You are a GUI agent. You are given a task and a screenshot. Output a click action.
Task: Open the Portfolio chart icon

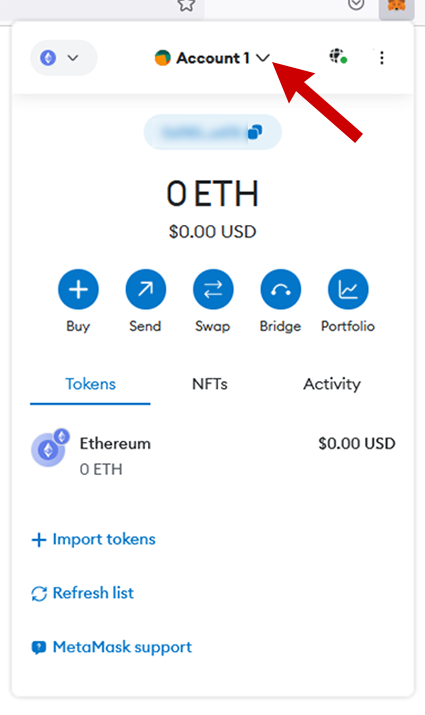(348, 290)
